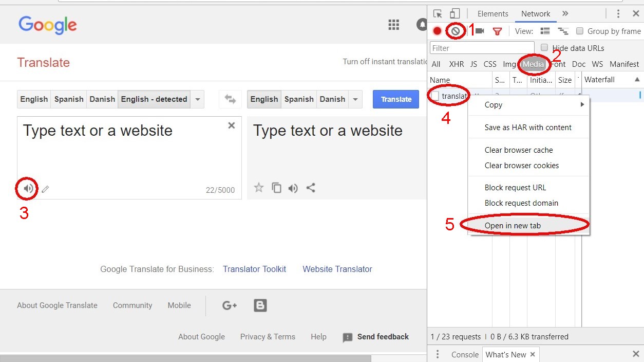Toggle the red filter funnel icon
Screen dimensions: 644x362
(497, 31)
